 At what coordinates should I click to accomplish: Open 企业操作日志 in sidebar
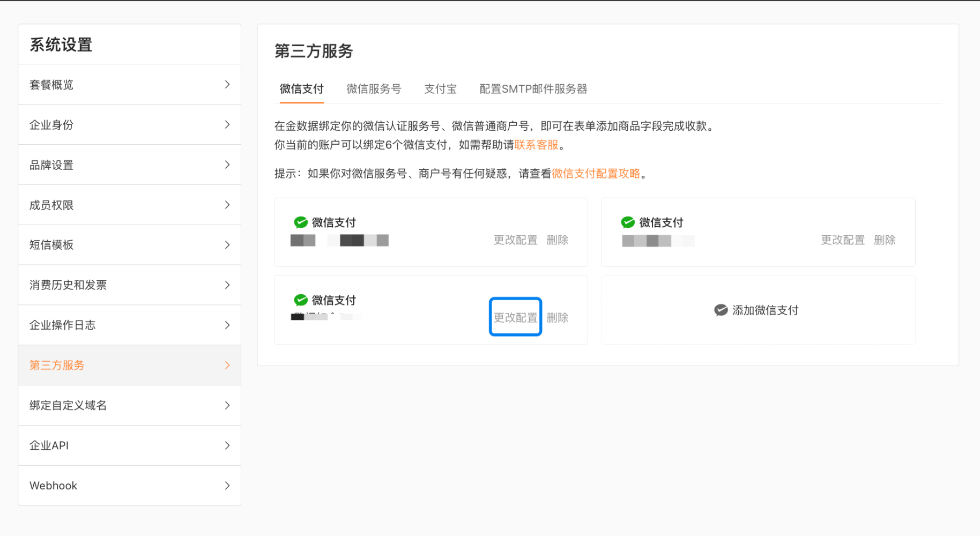129,325
